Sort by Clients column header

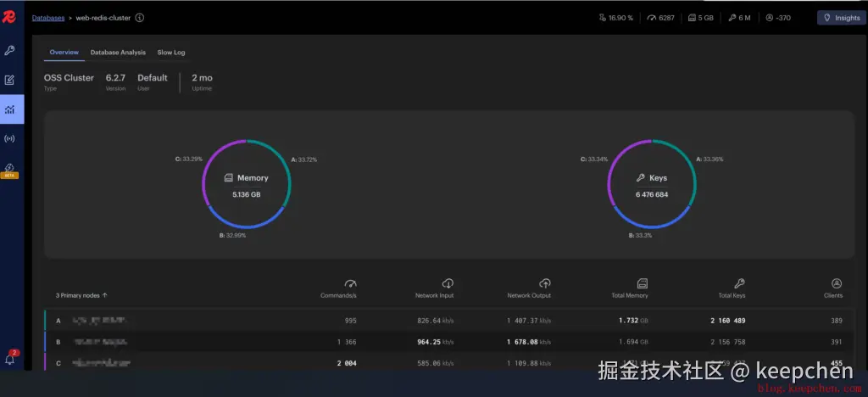tap(833, 295)
